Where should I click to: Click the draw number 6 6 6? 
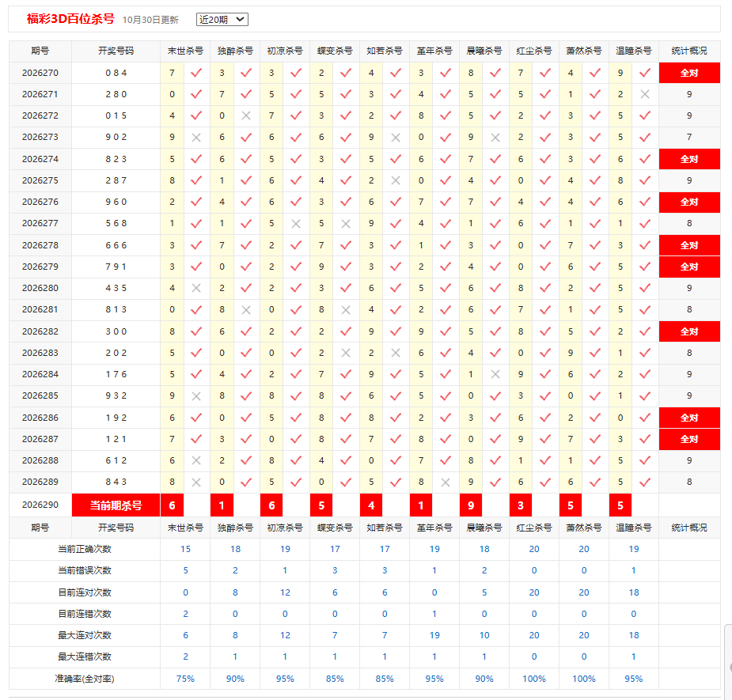(116, 245)
